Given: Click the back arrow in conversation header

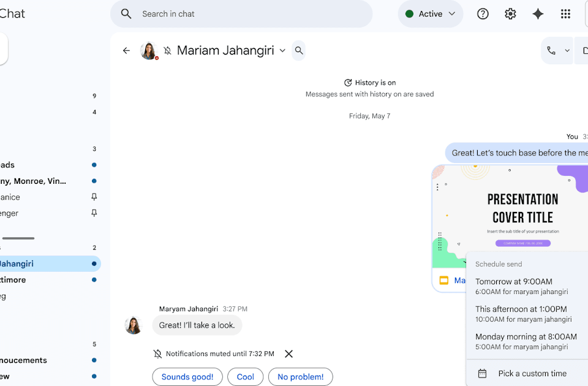Looking at the screenshot, I should coord(126,51).
